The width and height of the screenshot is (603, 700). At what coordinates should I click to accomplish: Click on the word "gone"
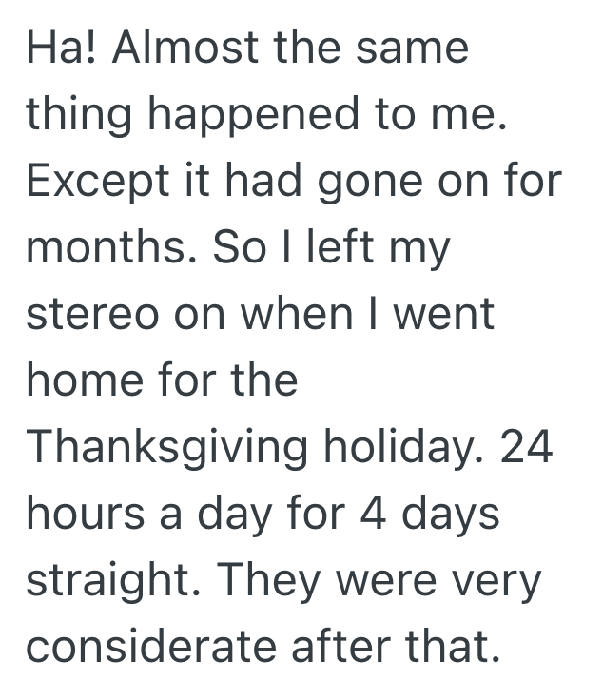(x=366, y=181)
